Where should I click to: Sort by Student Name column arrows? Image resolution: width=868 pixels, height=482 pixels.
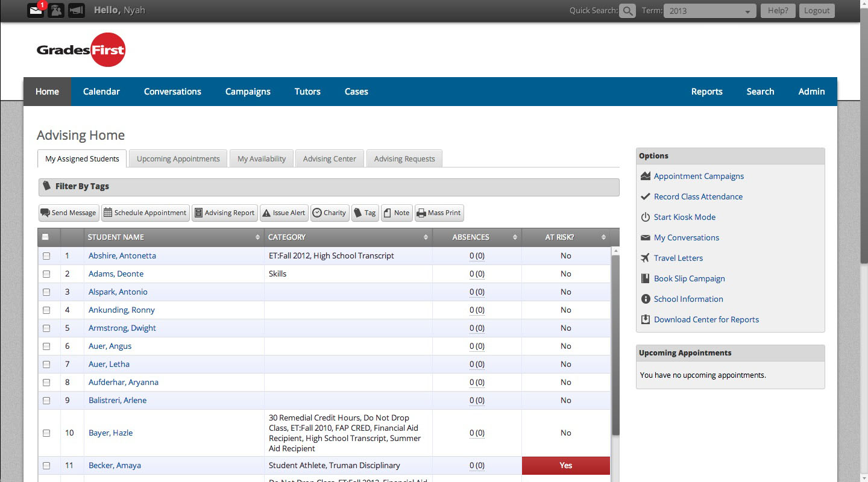coord(258,237)
